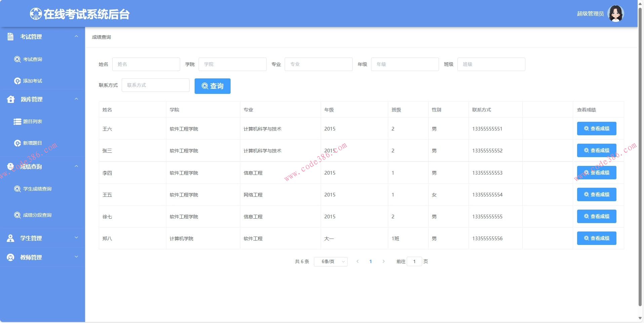
Task: Expand the 学生管理 menu section
Action: tap(76, 238)
